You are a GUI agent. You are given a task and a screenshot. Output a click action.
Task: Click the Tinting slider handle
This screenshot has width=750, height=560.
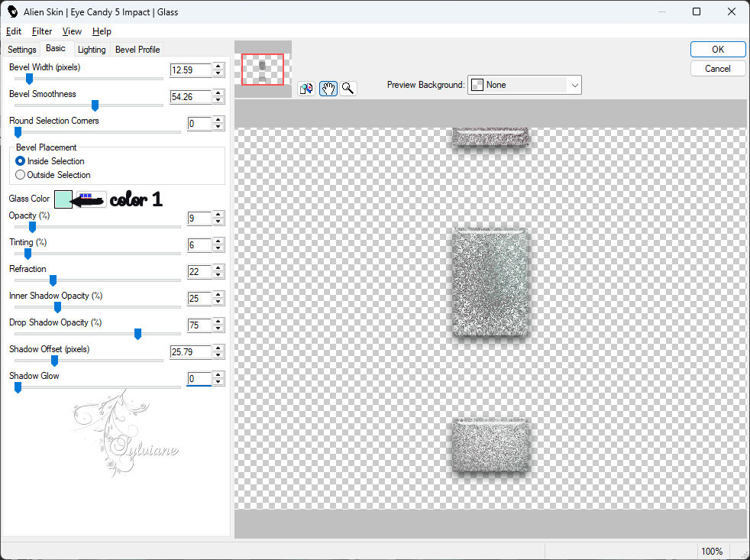pyautogui.click(x=27, y=254)
